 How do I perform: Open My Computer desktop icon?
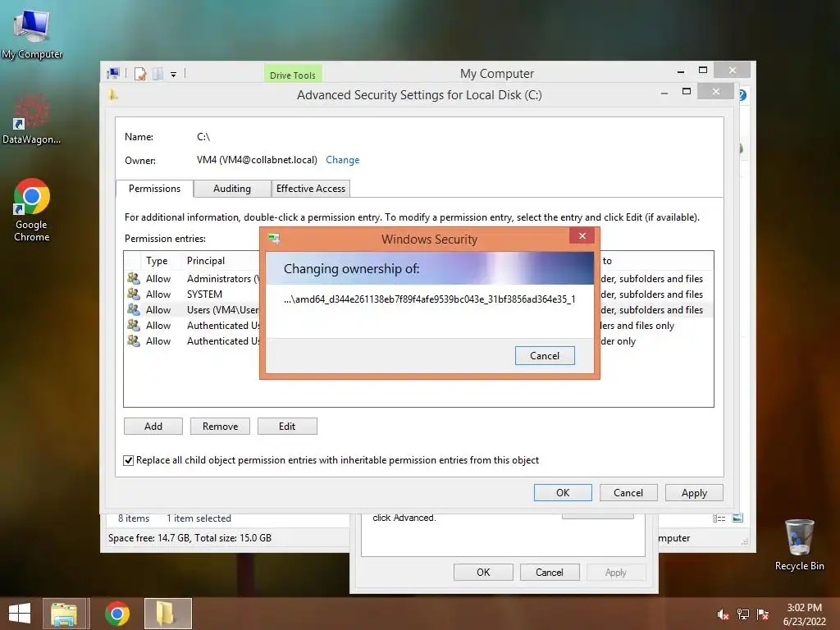click(32, 34)
